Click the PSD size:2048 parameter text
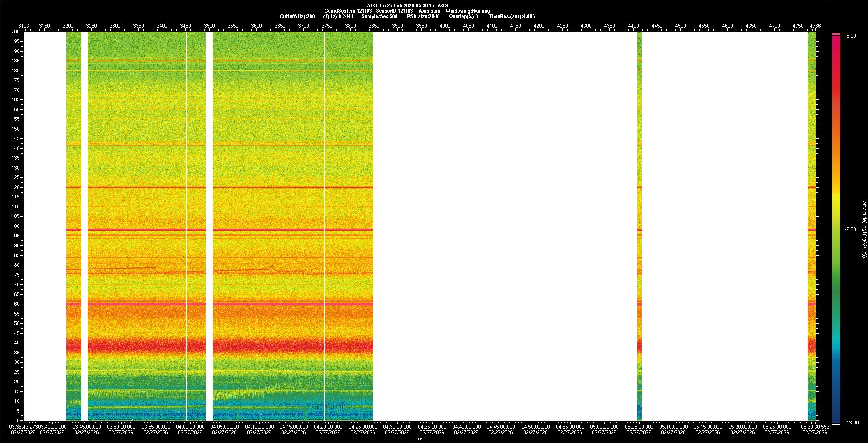Screen dimensions: 868x443 tap(423, 16)
